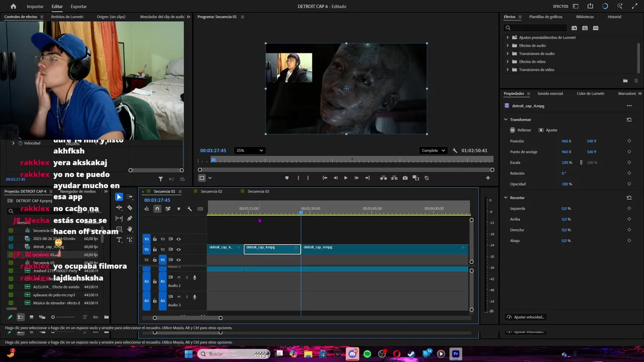Toggle closed captions track button
The height and width of the screenshot is (362, 644).
[x=200, y=209]
